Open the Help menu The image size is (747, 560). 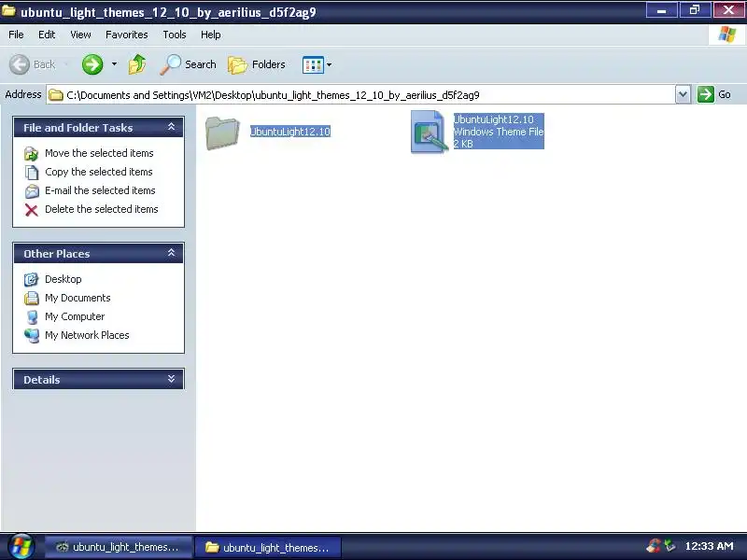[211, 35]
